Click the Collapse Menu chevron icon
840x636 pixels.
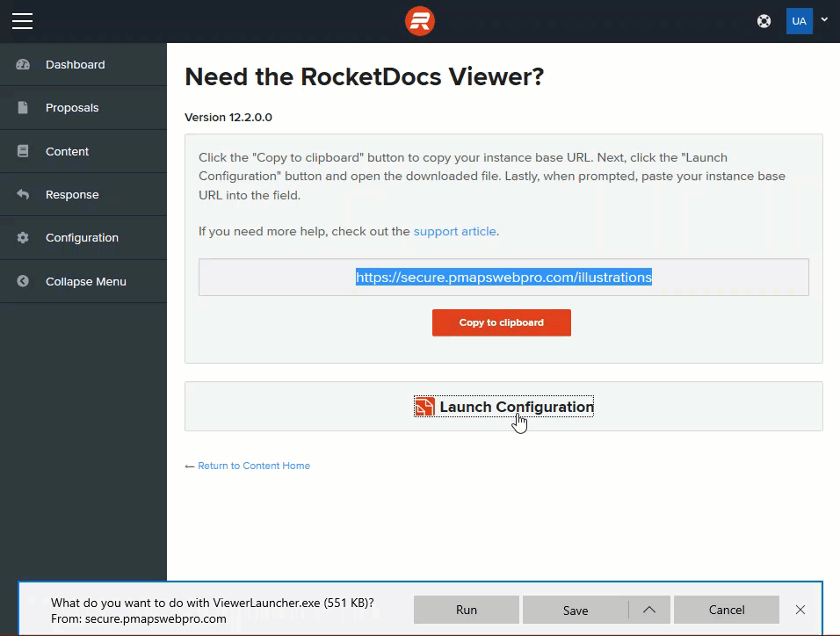pyautogui.click(x=23, y=281)
